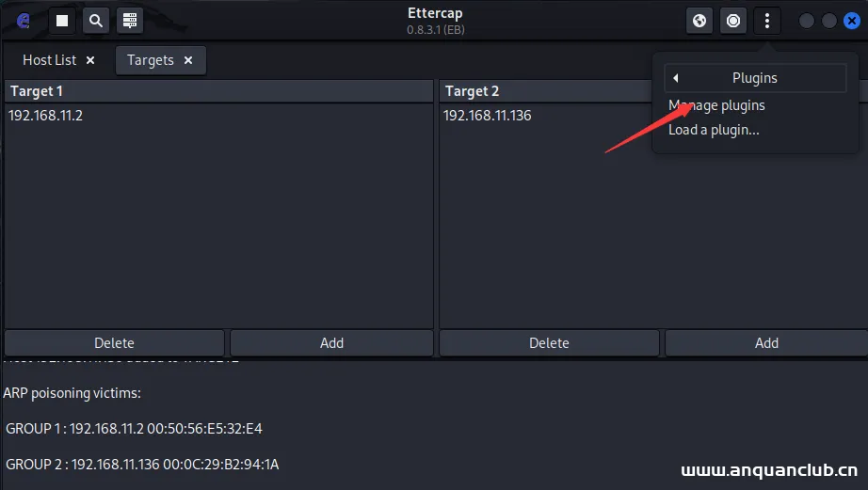Select the Targets tab
868x490 pixels.
click(151, 60)
